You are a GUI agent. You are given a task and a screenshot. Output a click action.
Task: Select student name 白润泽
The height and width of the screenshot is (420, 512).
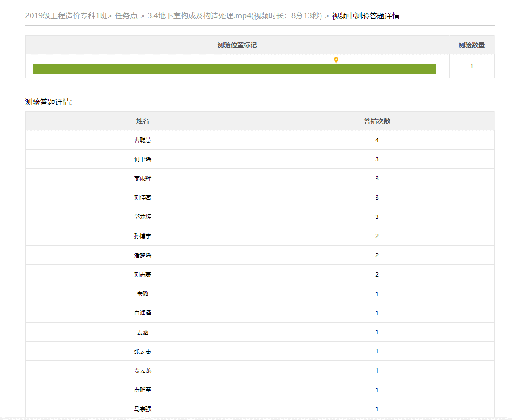click(143, 313)
